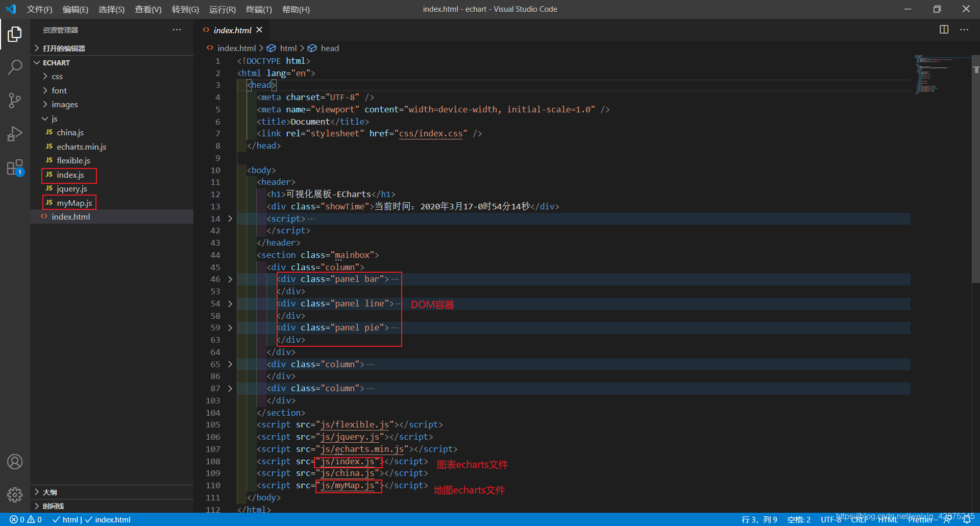
Task: Open the 编辑(E) menu
Action: (x=75, y=9)
